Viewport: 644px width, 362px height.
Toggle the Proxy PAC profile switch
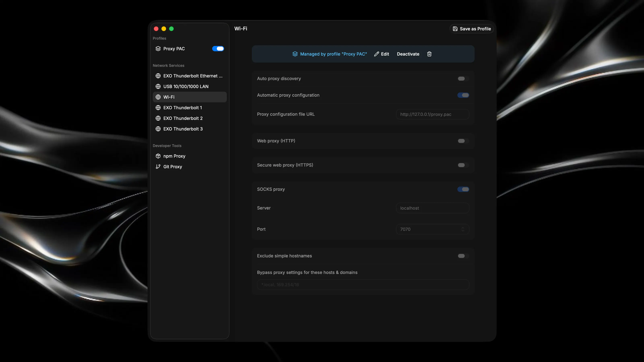point(218,49)
